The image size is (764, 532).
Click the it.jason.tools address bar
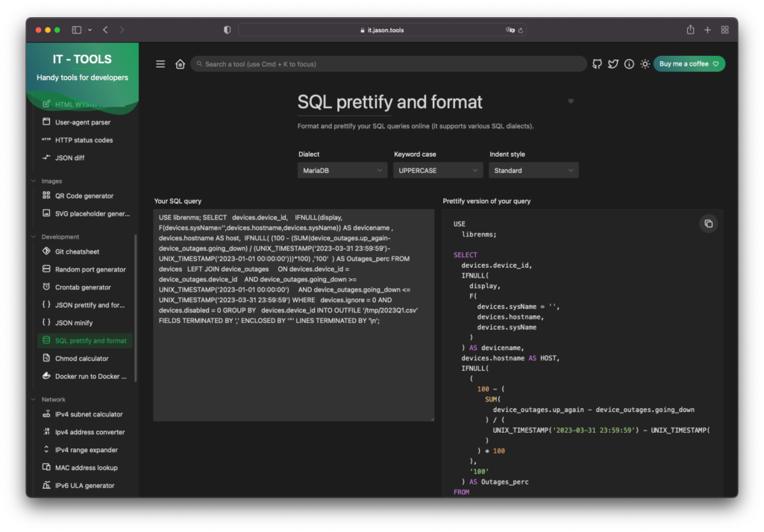point(382,30)
